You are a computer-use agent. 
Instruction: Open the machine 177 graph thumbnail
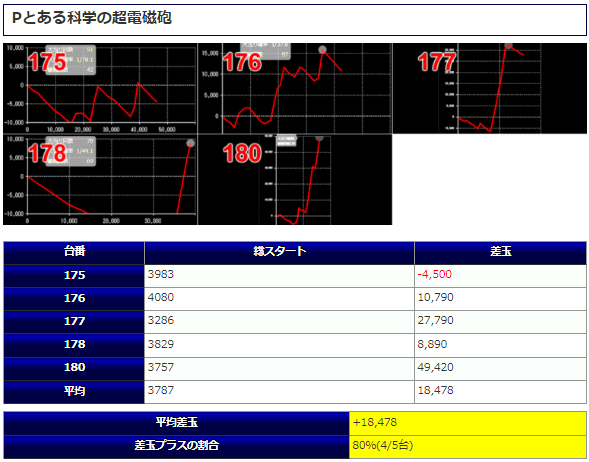489,88
